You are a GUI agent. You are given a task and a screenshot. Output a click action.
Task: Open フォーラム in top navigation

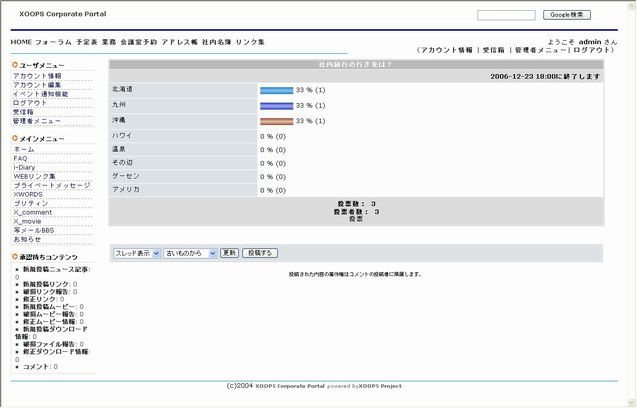(53, 43)
